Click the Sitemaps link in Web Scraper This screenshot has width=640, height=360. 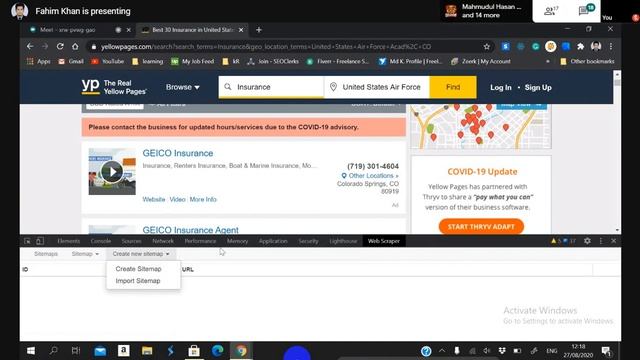click(x=46, y=254)
